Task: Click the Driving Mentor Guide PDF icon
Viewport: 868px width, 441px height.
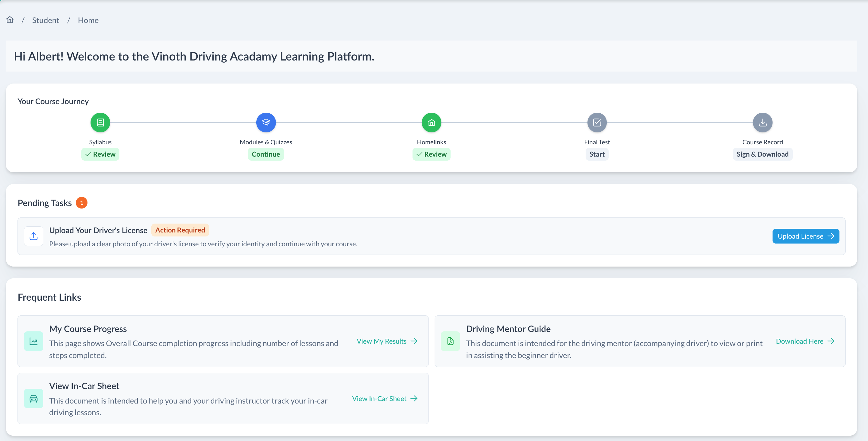Action: [x=450, y=341]
